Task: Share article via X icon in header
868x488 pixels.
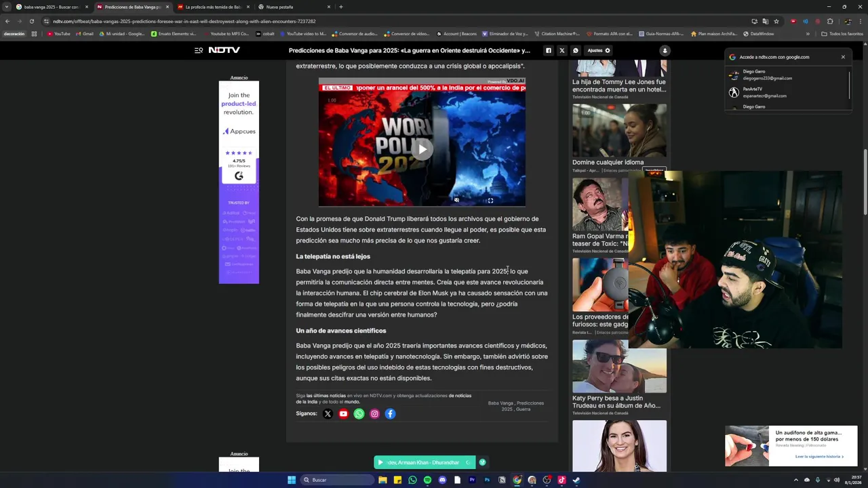Action: (x=561, y=50)
